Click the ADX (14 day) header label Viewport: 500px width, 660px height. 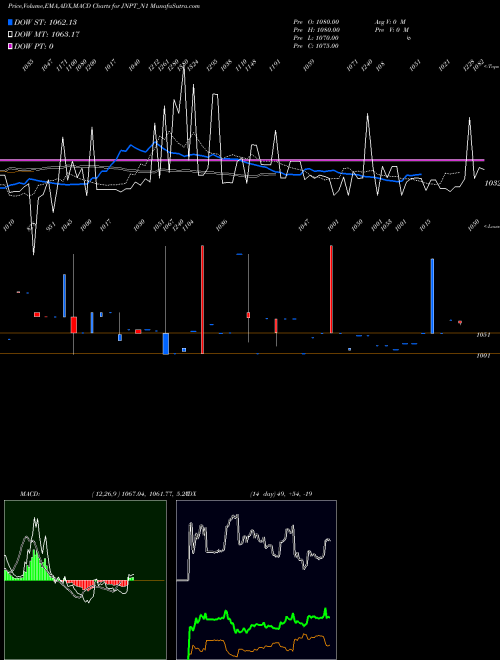(x=250, y=494)
